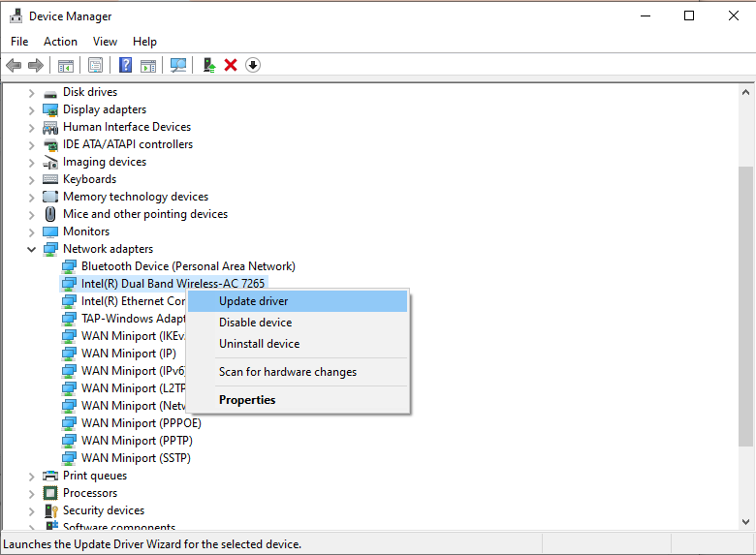This screenshot has height=555, width=756.
Task: Collapse the Network adapters node
Action: pyautogui.click(x=31, y=250)
